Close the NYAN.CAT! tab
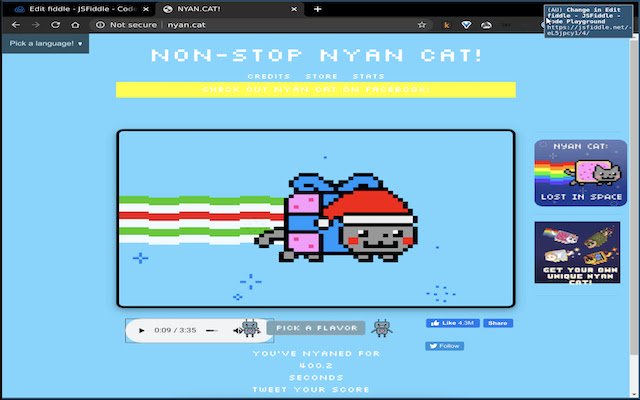This screenshot has height=400, width=640. point(294,9)
